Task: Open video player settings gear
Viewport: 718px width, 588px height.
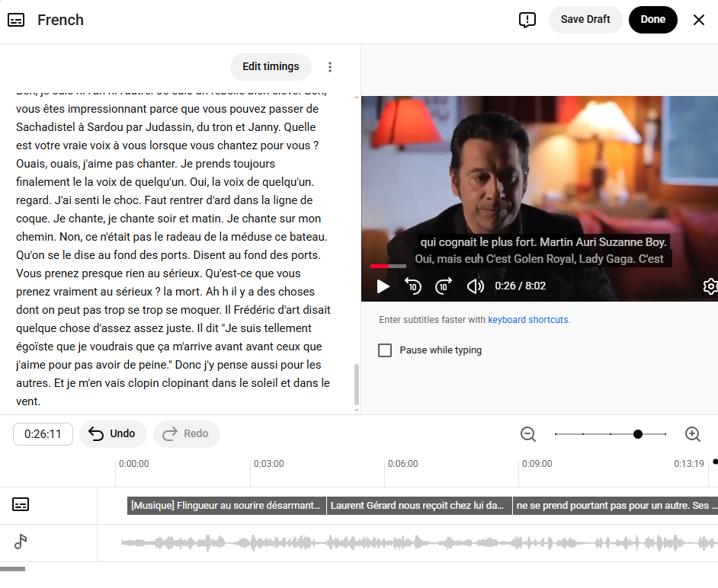Action: (710, 286)
